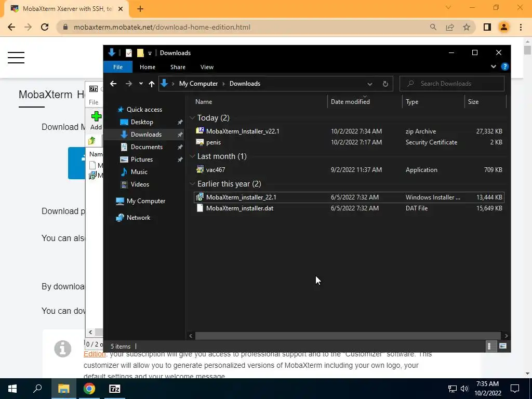The image size is (532, 399).
Task: Select Downloads in the navigation pane
Action: click(x=146, y=135)
